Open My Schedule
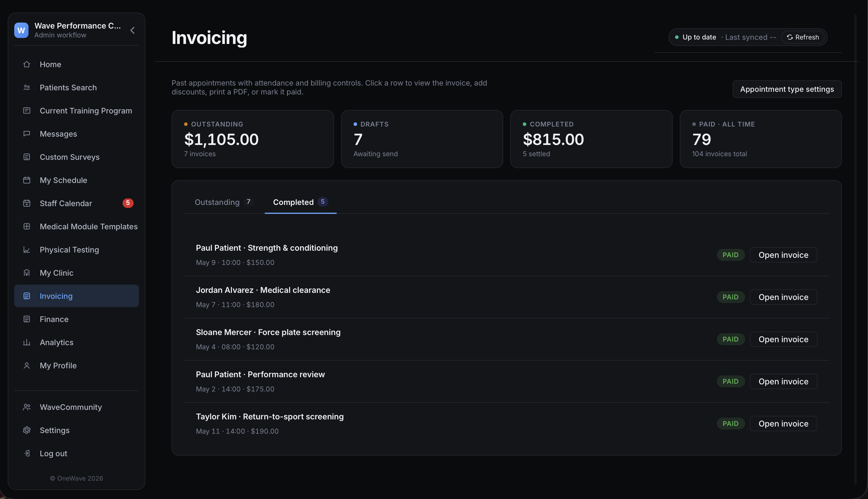 [63, 180]
